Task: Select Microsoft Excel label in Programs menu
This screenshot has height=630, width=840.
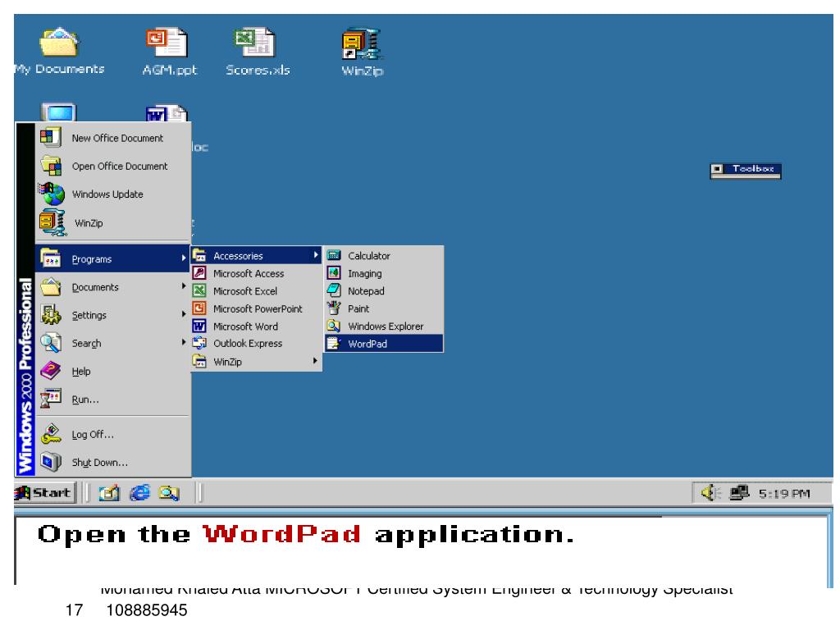Action: click(x=244, y=291)
